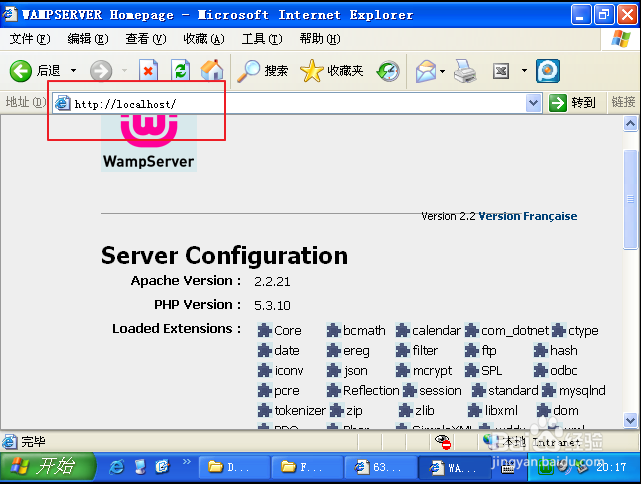Open the Favorites (收藏夹) star

[331, 70]
